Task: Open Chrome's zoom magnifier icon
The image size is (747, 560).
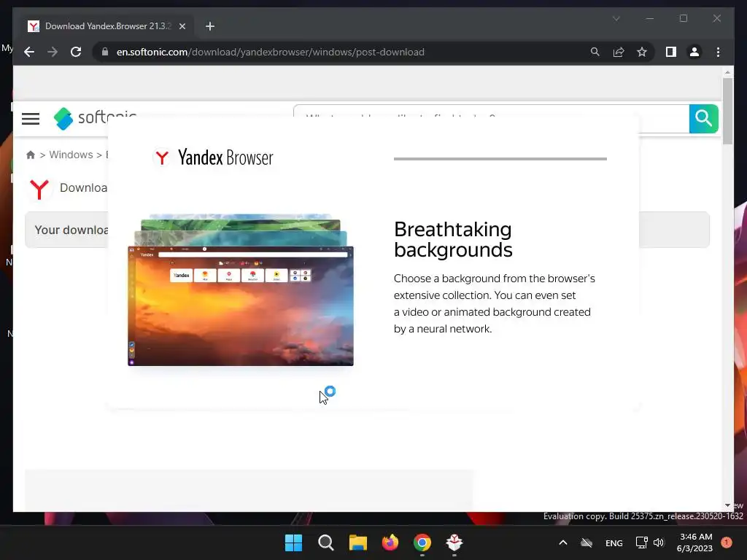Action: coord(595,52)
